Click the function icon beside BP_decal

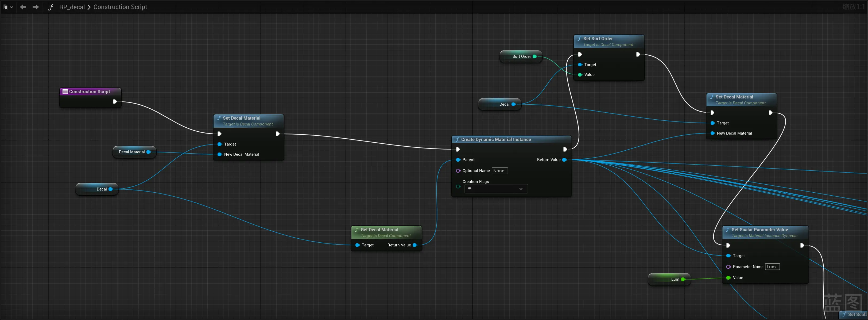51,7
